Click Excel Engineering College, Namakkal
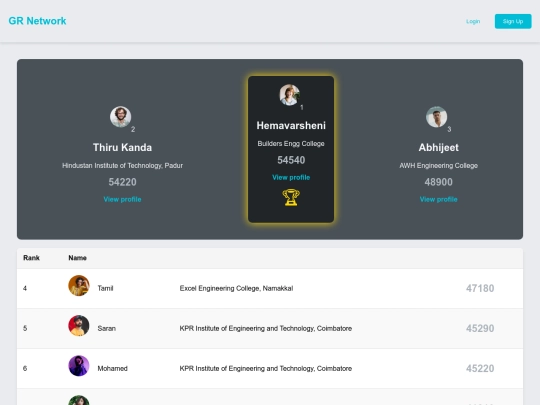The image size is (540, 405). click(x=236, y=288)
